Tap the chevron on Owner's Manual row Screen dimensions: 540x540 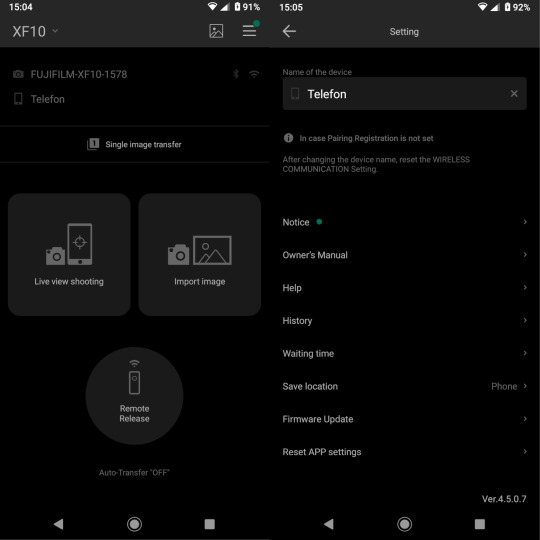[x=525, y=255]
